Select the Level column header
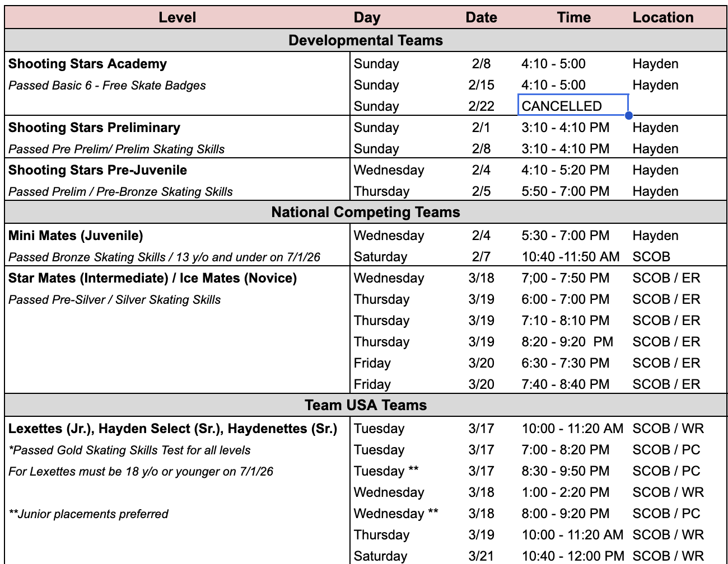728x564 pixels. 177,17
